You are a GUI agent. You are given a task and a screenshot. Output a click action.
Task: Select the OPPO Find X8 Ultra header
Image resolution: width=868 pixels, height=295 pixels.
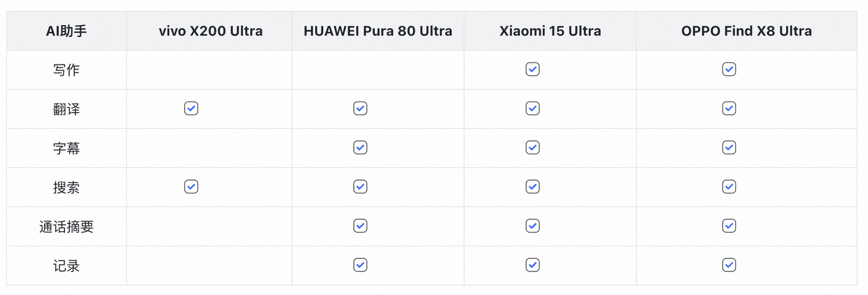pyautogui.click(x=746, y=31)
